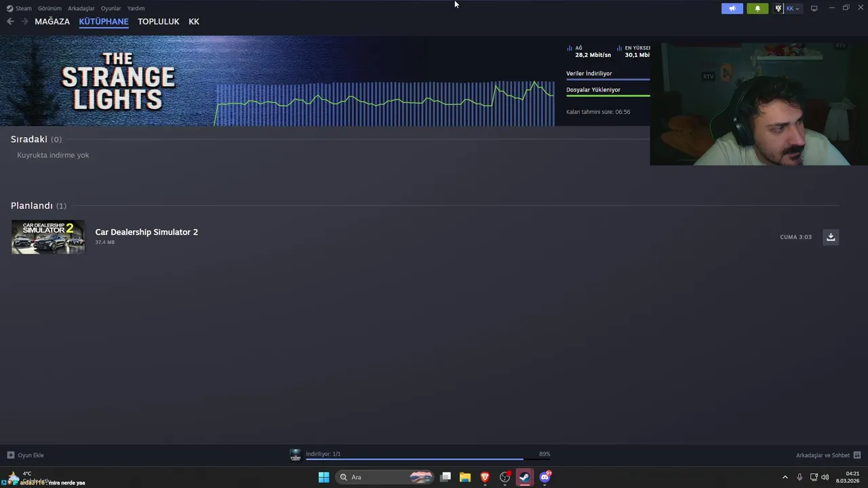Screen dimensions: 868x488
Task: Click the taskbar Ara search box
Action: coord(384,477)
